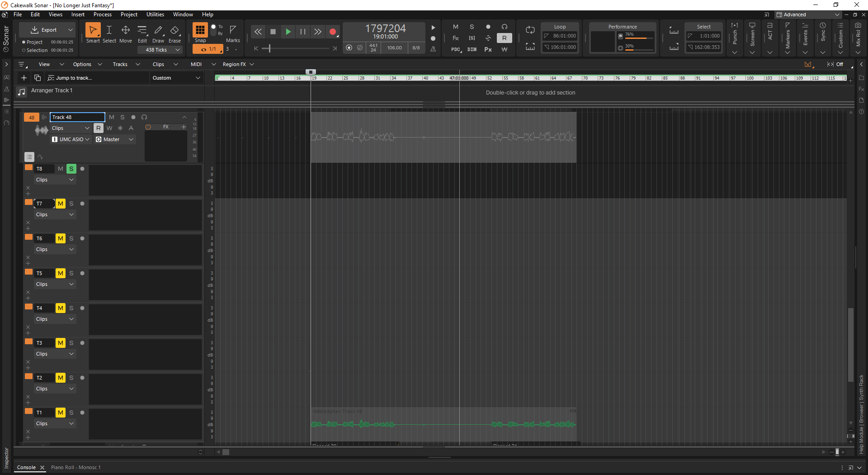Open the 438 Ticks snap resolution dropdown

tap(160, 50)
